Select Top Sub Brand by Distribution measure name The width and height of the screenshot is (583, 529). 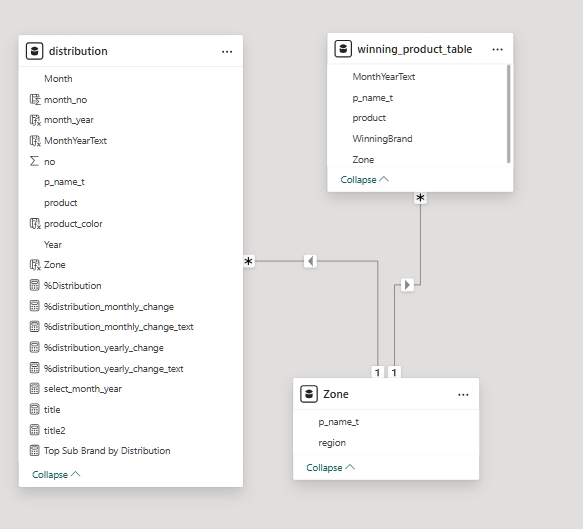(107, 451)
